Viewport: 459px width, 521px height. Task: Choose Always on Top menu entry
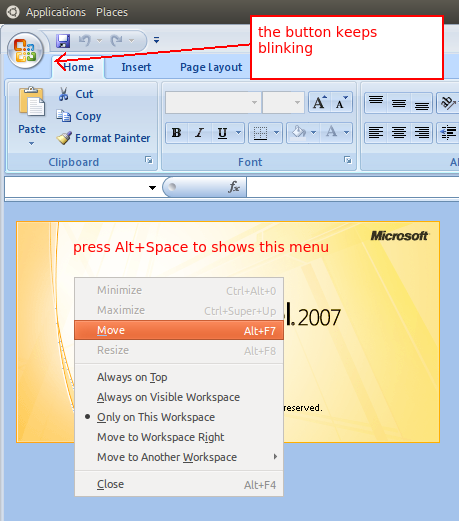[179, 377]
